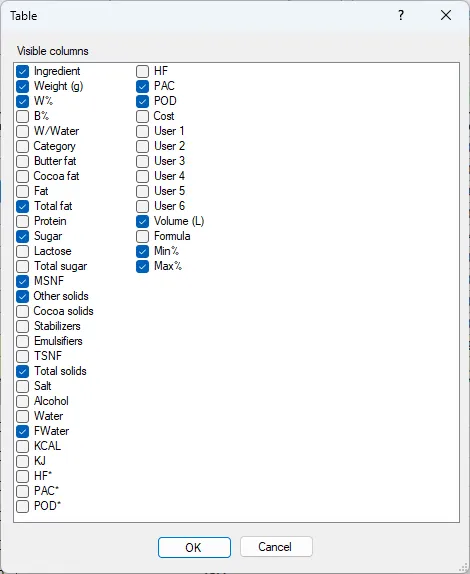Check the User 2 box
Image resolution: width=470 pixels, height=574 pixels.
pos(142,146)
